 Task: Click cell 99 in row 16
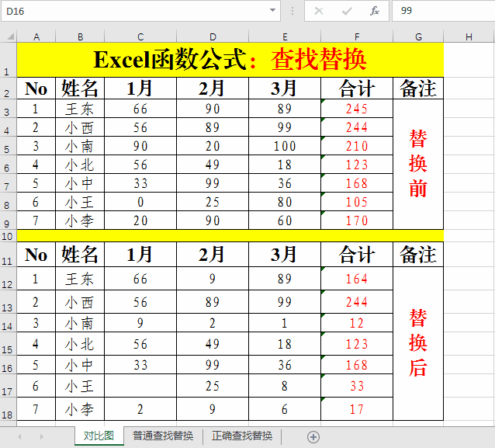coord(213,365)
